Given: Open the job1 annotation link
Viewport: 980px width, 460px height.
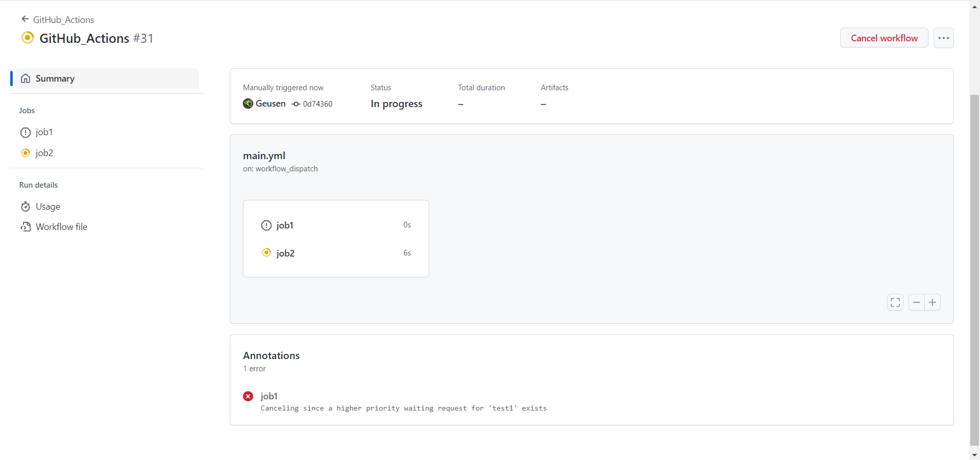Looking at the screenshot, I should [269, 396].
